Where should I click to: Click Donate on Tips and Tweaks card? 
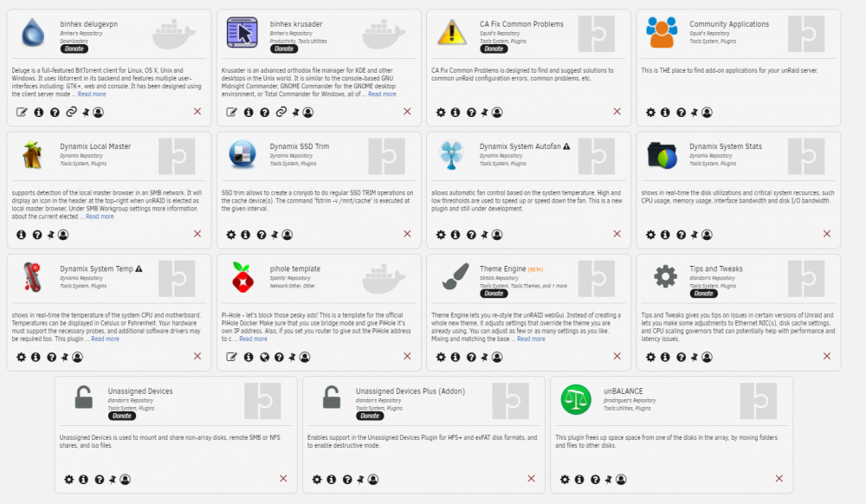703,294
